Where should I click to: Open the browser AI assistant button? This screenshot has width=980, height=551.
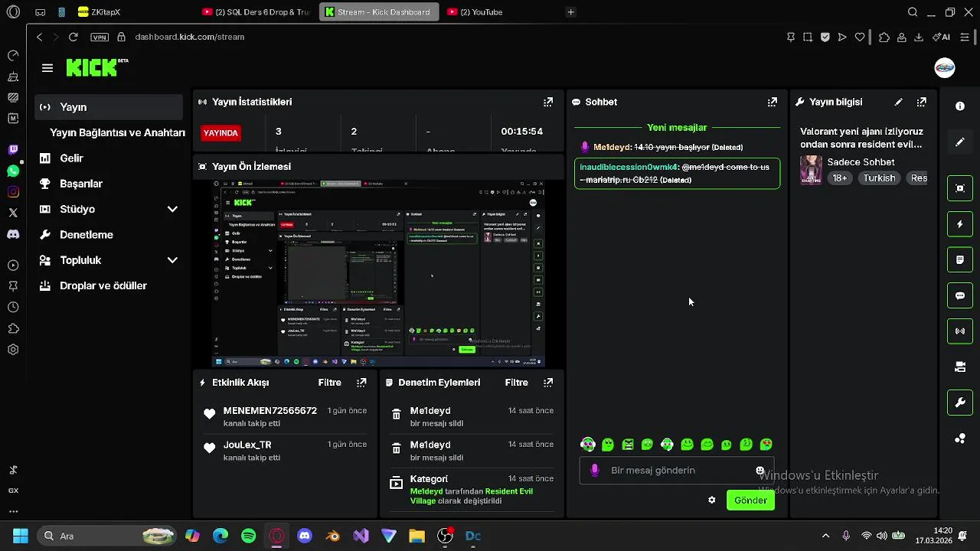pyautogui.click(x=942, y=37)
